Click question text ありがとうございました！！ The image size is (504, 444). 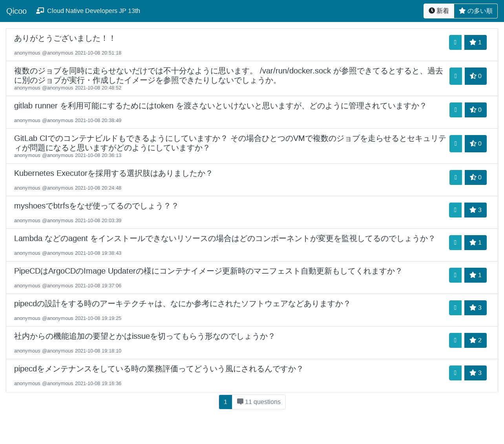click(x=65, y=38)
